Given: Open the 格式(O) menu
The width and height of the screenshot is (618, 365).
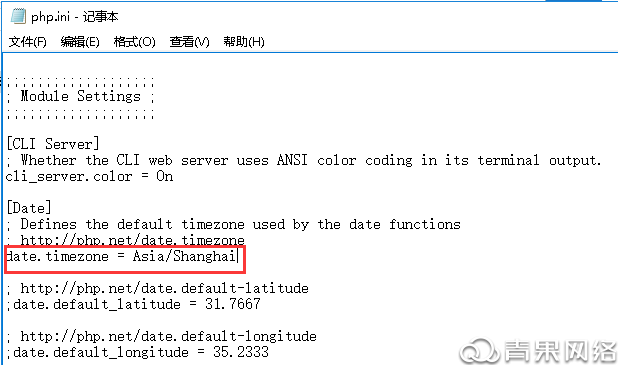Looking at the screenshot, I should (x=134, y=42).
